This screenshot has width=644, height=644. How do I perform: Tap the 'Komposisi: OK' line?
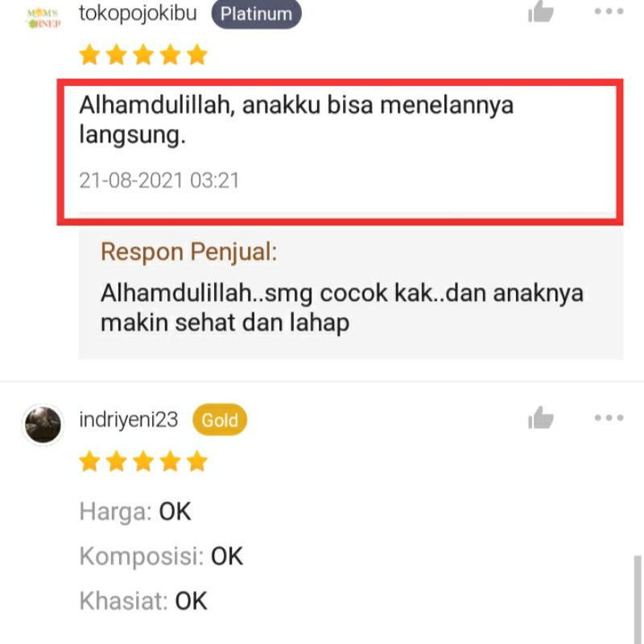point(161,556)
